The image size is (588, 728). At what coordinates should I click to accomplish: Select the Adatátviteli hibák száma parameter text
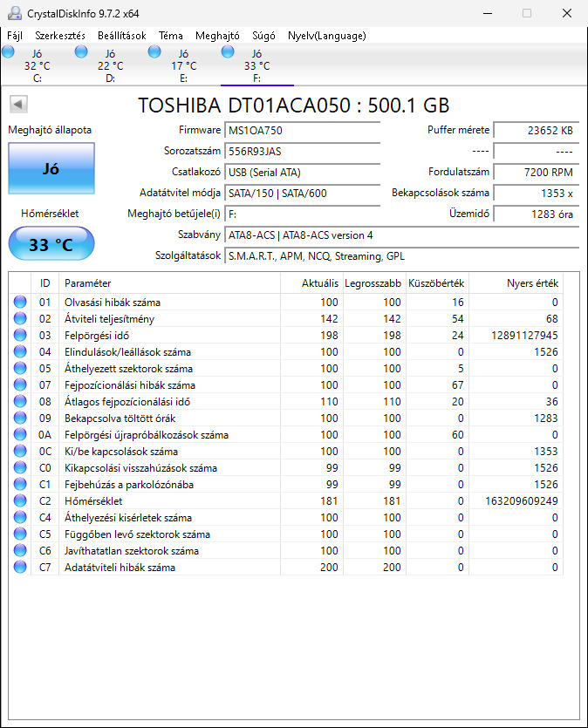click(120, 568)
